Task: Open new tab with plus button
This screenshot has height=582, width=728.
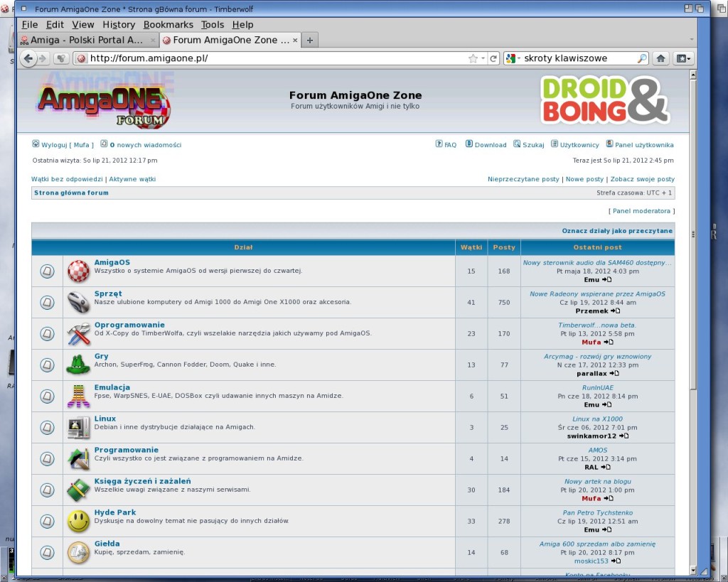Action: coord(310,41)
